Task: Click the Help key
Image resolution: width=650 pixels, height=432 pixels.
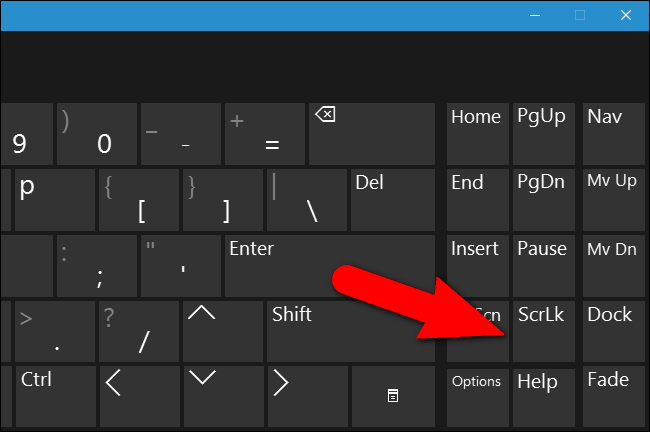Action: [x=544, y=396]
